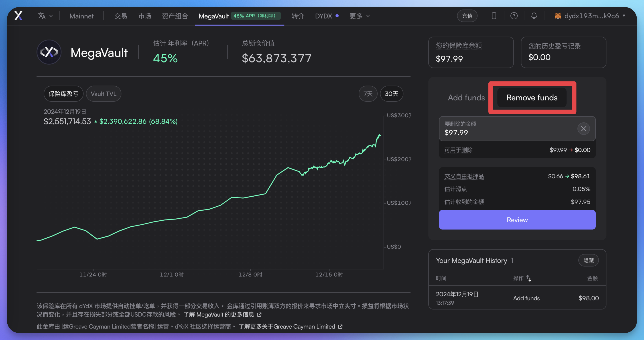This screenshot has width=644, height=340.
Task: Open the mobile phone icon
Action: [494, 16]
